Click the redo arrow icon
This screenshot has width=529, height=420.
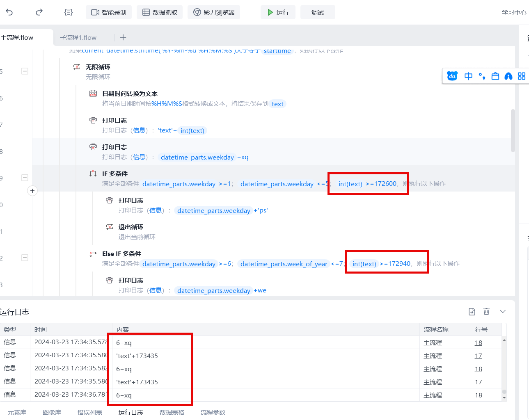39,12
